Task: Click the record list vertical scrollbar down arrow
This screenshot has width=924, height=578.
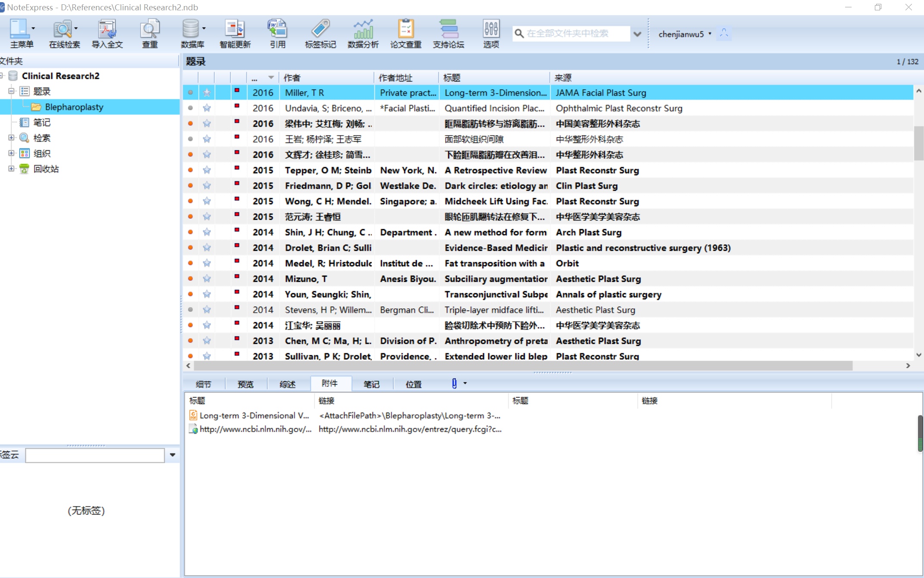Action: [919, 355]
